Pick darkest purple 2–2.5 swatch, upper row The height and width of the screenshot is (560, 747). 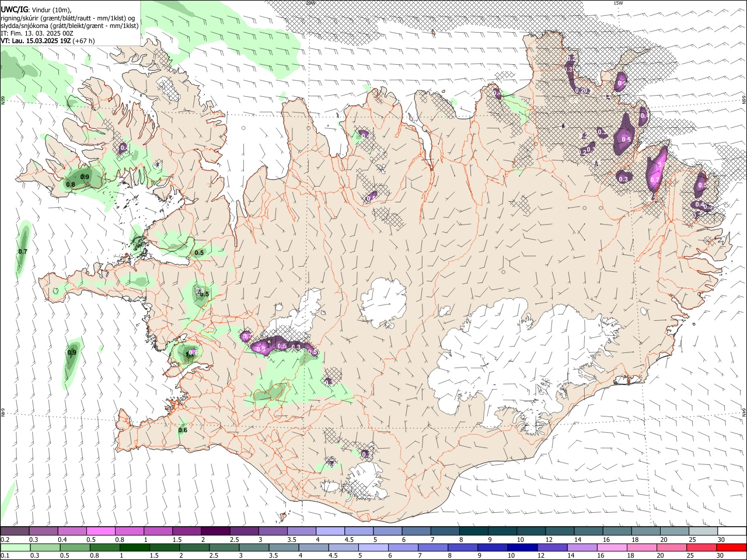215,531
